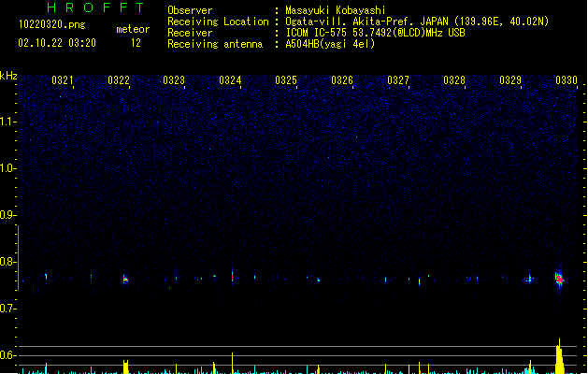The width and height of the screenshot is (588, 374).
Task: Click the yellow intensity bar below 0322
Action: [125, 367]
